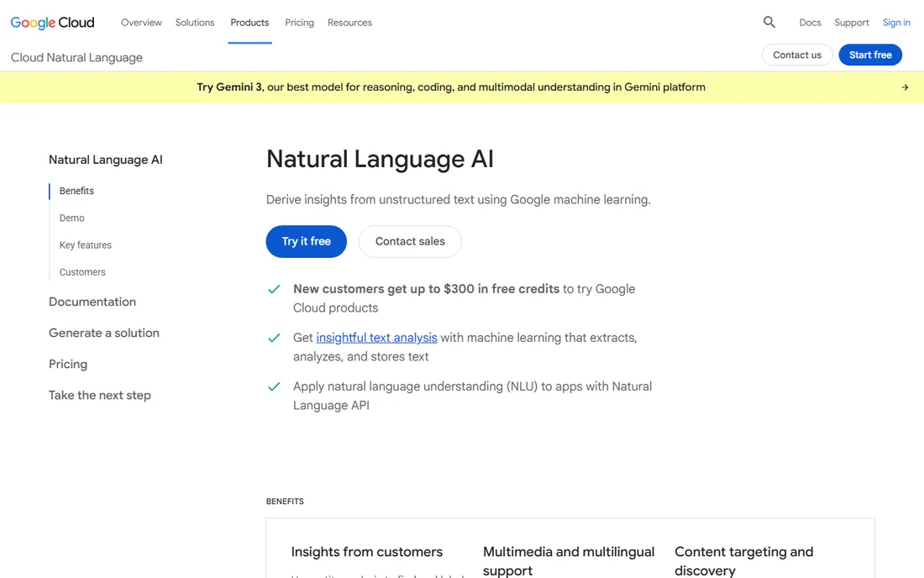The width and height of the screenshot is (924, 578).
Task: Open the Solutions menu
Action: click(x=195, y=23)
